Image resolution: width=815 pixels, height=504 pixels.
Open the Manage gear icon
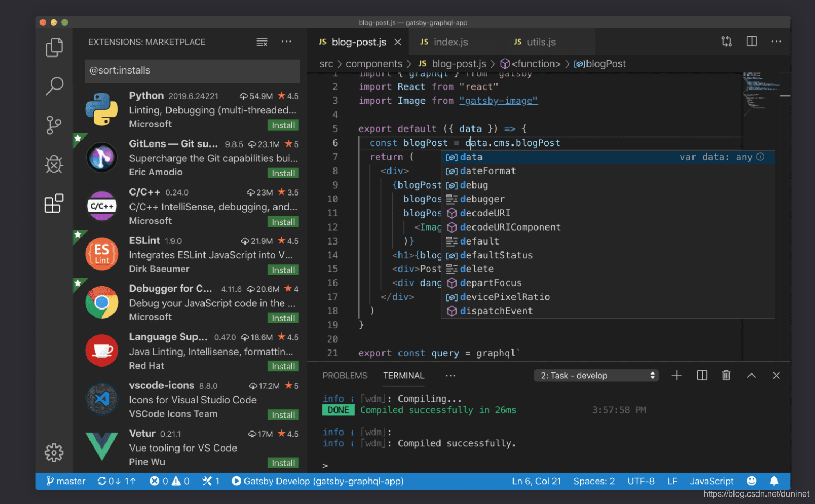click(x=54, y=453)
